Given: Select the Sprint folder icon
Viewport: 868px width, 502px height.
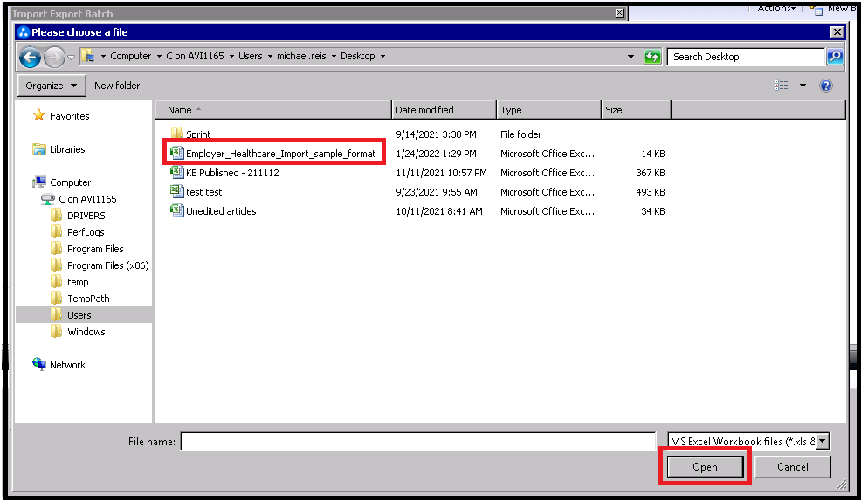Looking at the screenshot, I should [x=176, y=133].
